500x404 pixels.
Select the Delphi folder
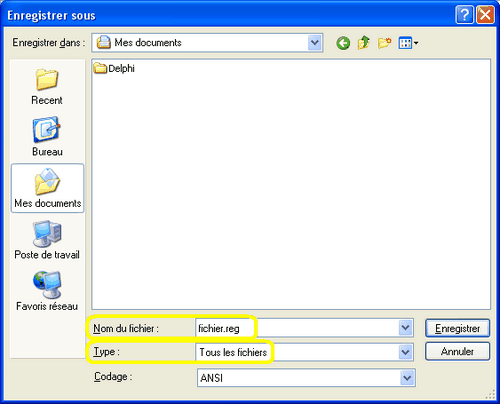[114, 68]
